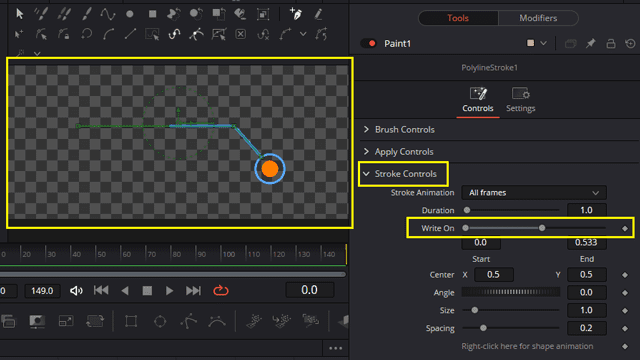Click the delete X box icon

pyautogui.click(x=241, y=34)
